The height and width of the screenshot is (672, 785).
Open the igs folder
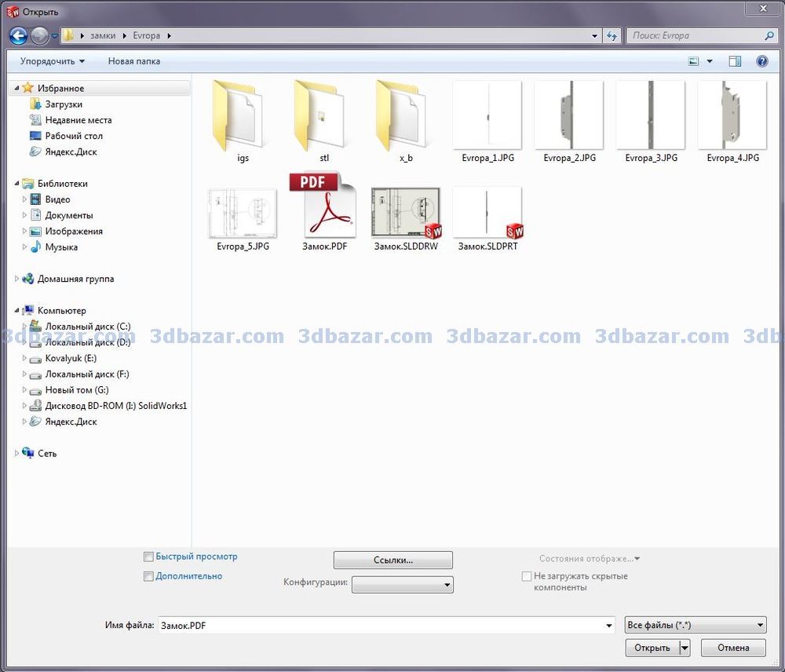pyautogui.click(x=243, y=116)
